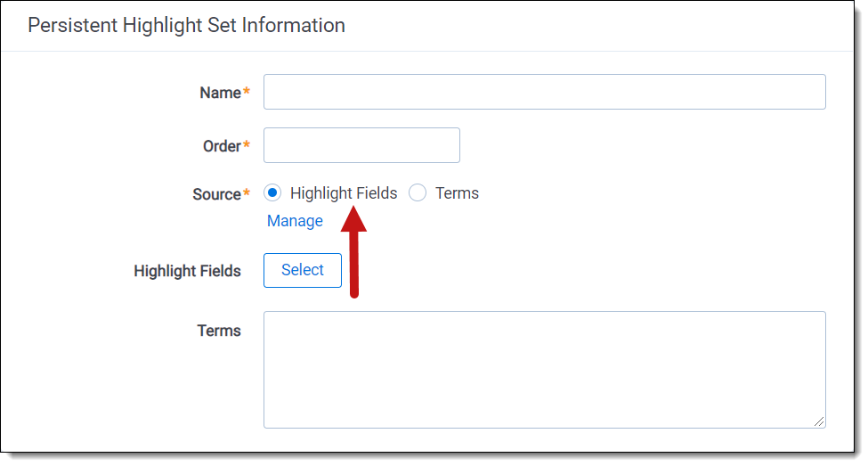Click the 'Terms' radio option text
This screenshot has height=466, width=868.
click(457, 193)
